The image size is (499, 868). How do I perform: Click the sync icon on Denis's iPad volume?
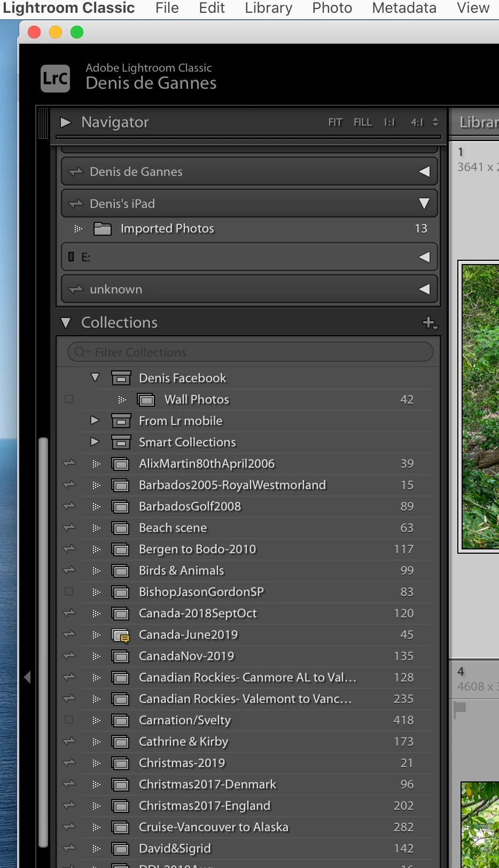[x=76, y=204]
